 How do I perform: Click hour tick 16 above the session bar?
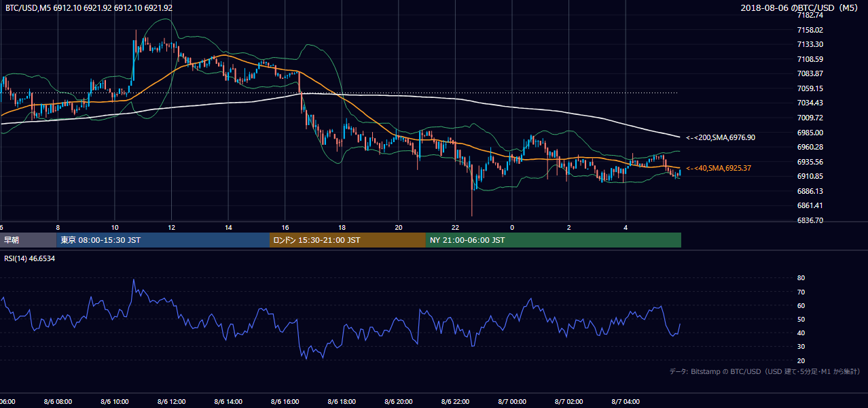tap(285, 227)
